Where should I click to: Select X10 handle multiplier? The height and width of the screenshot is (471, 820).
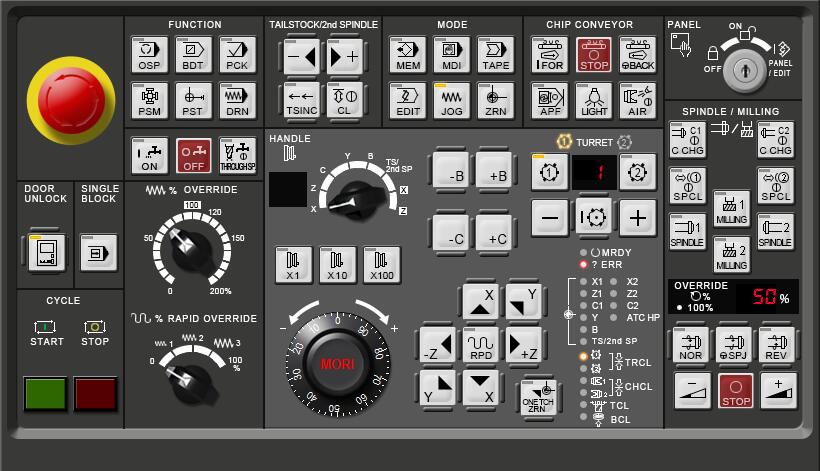point(337,264)
